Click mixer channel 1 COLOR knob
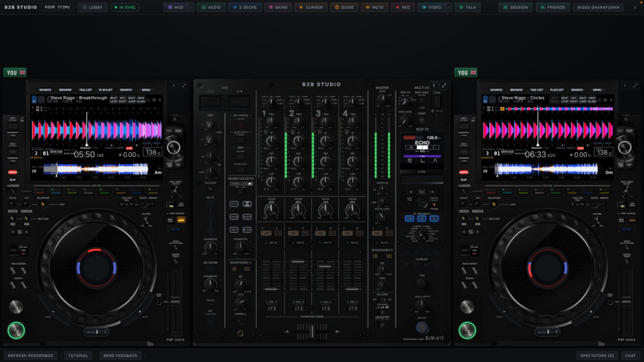Image resolution: width=644 pixels, height=362 pixels. [x=271, y=210]
